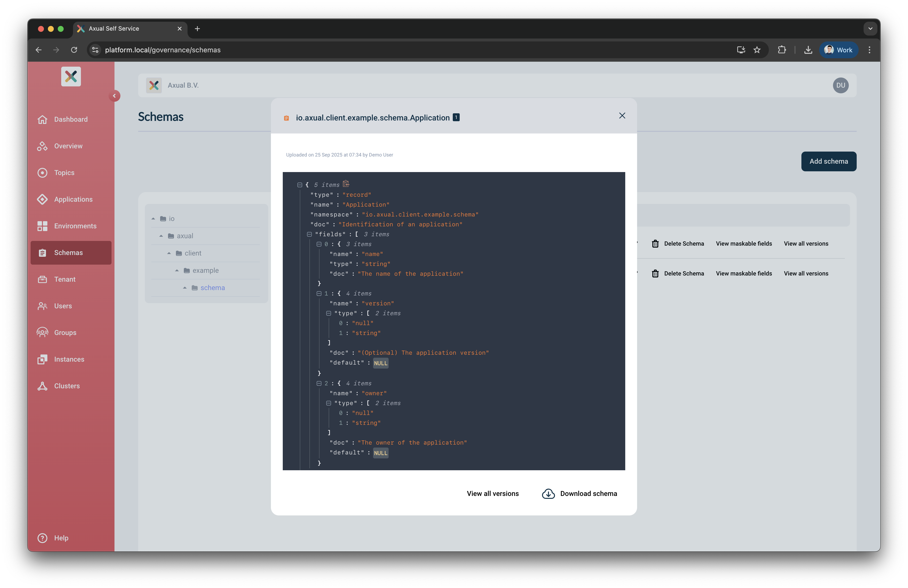Close the schema details dialog
The image size is (908, 588).
(622, 116)
